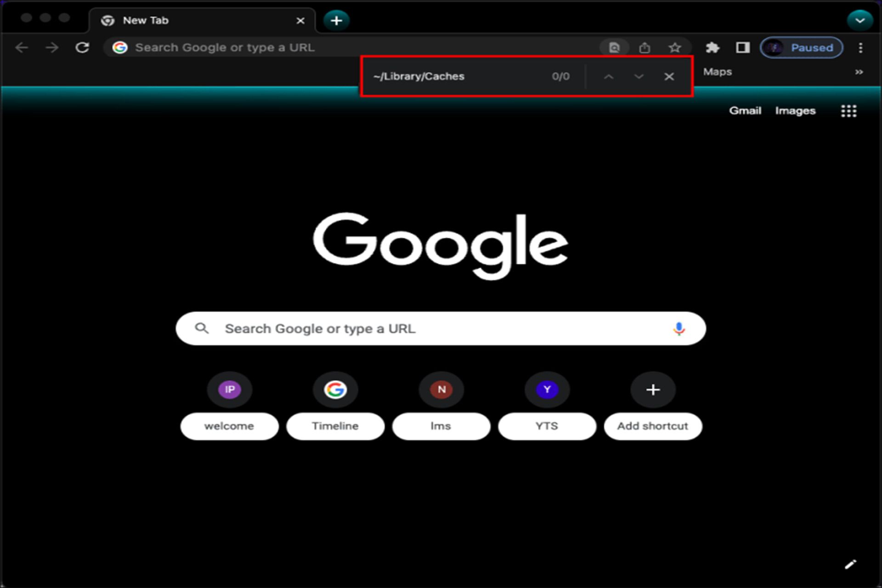Viewport: 882px width, 588px height.
Task: Select the New Tab tab
Action: click(202, 21)
